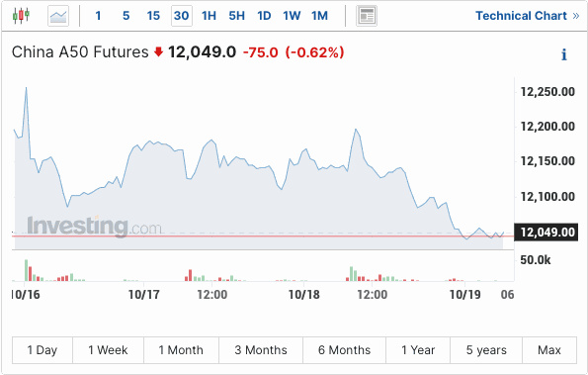The image size is (588, 375).
Task: Click the 12,150.00 axis label
Action: 547,161
